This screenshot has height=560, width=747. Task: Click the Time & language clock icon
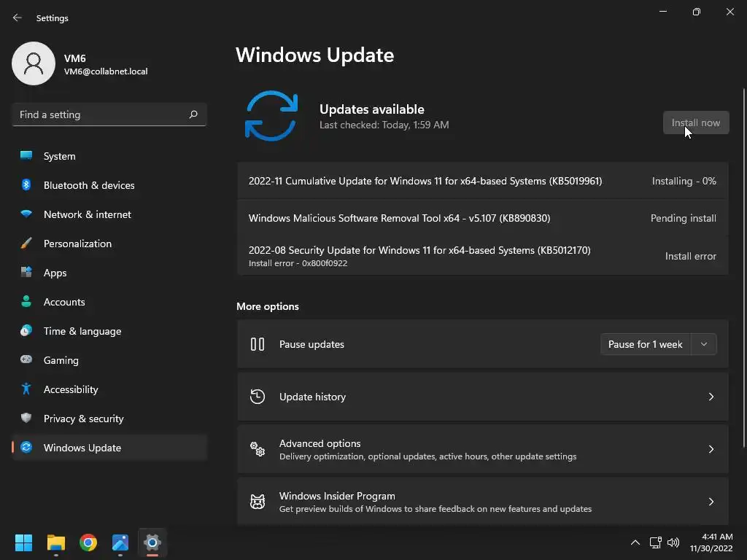(x=26, y=330)
